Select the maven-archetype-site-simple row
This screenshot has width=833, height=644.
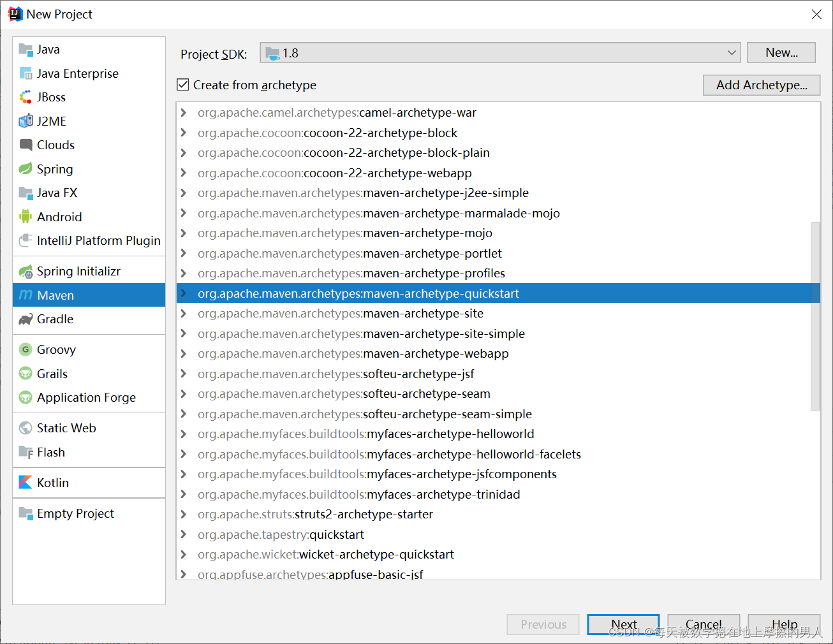[x=498, y=333]
